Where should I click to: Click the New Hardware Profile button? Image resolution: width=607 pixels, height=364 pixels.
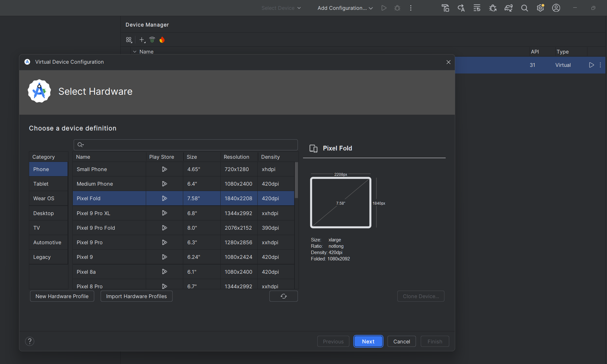click(x=62, y=296)
